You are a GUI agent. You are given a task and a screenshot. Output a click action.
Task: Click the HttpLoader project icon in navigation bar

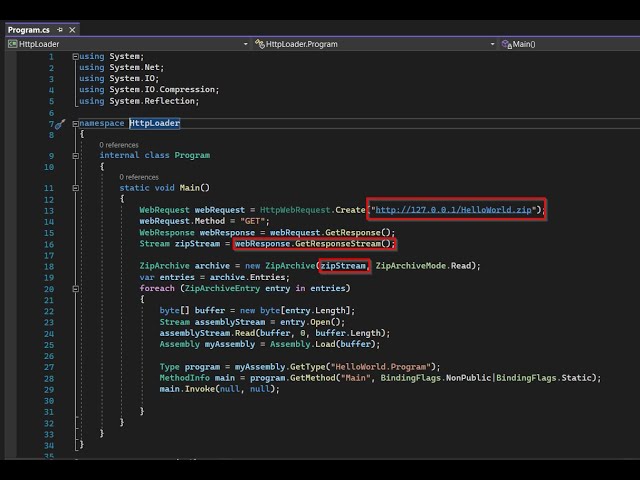click(13, 44)
